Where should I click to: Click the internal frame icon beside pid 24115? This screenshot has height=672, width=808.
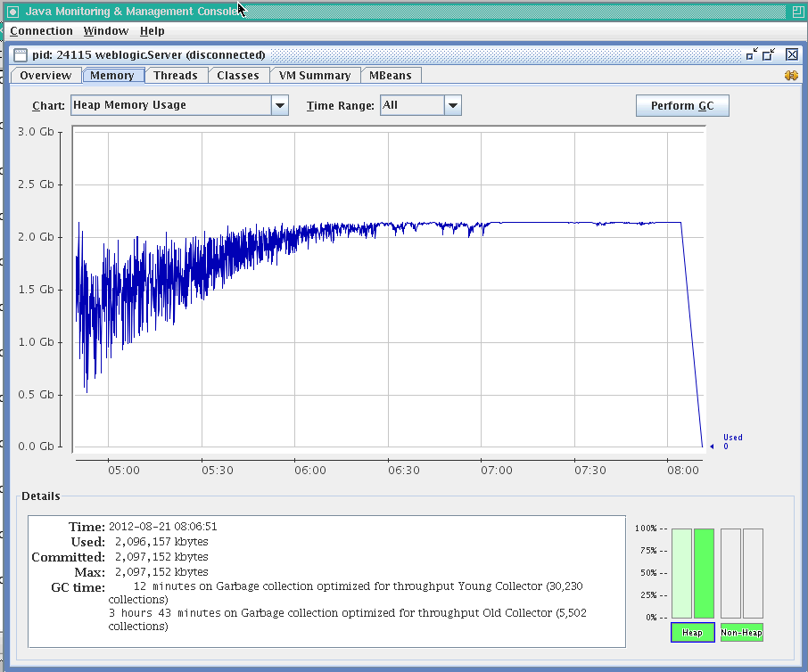click(x=21, y=55)
